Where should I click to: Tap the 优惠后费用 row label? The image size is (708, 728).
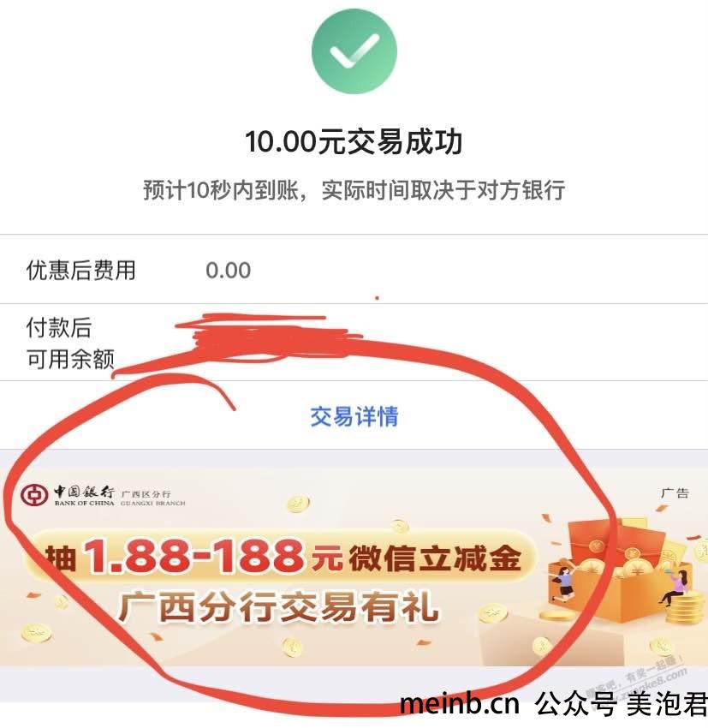[80, 270]
